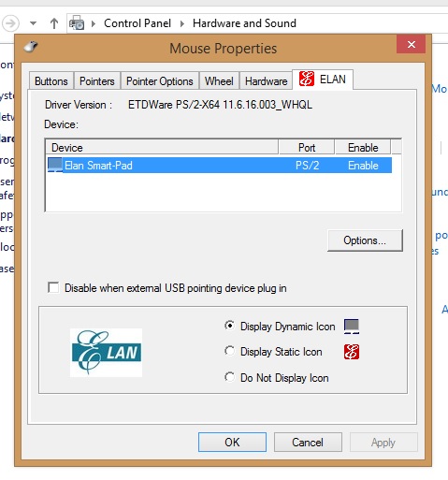
Task: Confirm with the OK button
Action: click(232, 442)
